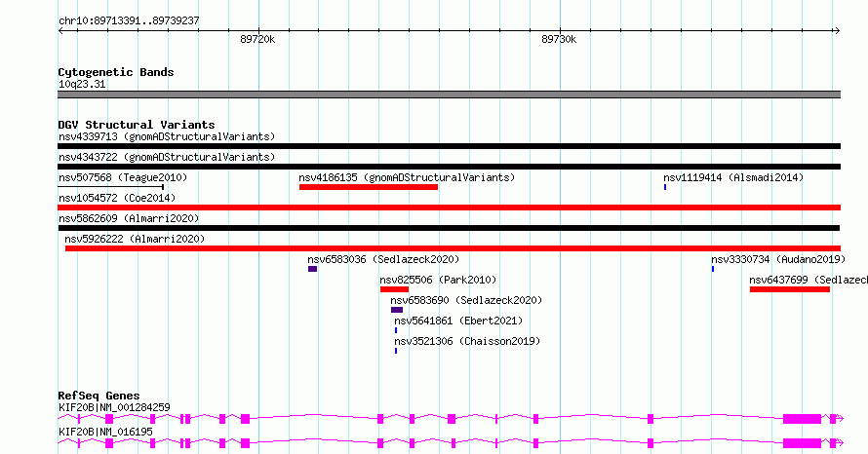
Task: Click the blue tick under nsv5641861
Action: [x=396, y=330]
